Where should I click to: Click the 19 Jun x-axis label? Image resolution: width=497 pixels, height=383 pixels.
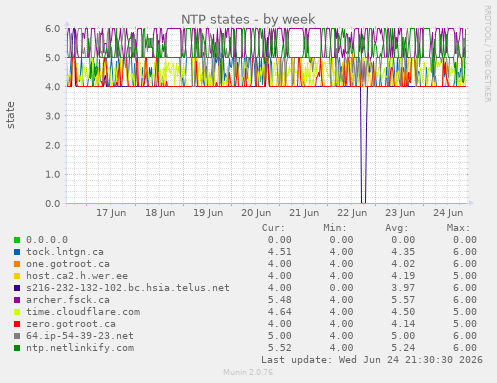pyautogui.click(x=208, y=213)
